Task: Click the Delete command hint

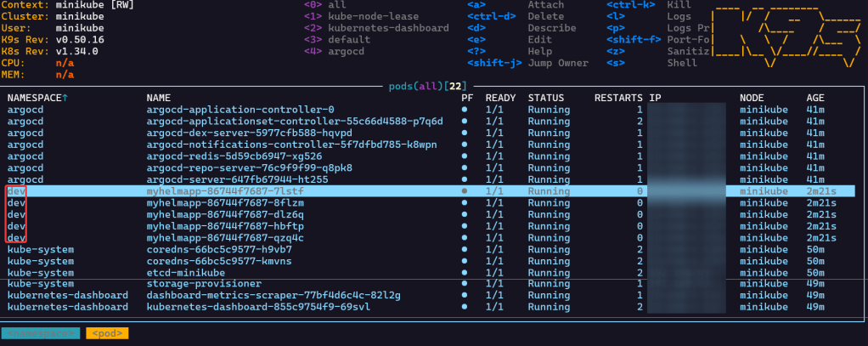Action: click(545, 16)
